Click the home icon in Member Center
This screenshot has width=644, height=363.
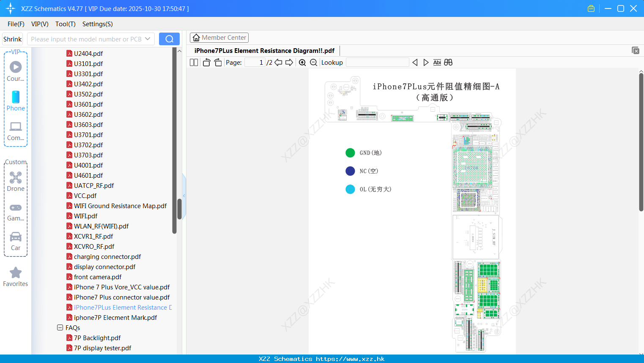point(196,38)
